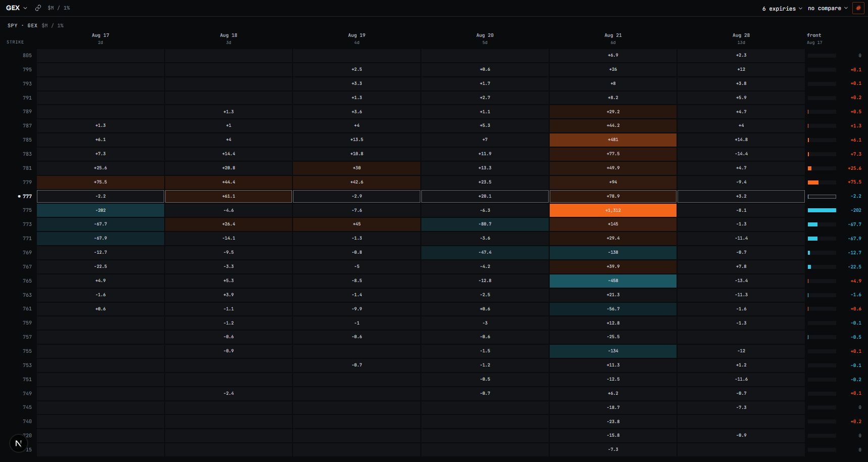Select the 775 strike label
Screen dimensions: 868x462
coord(27,210)
